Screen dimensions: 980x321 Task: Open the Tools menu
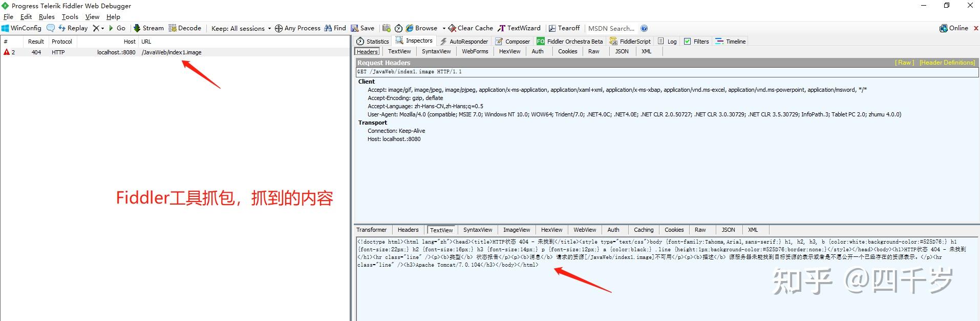[x=70, y=17]
